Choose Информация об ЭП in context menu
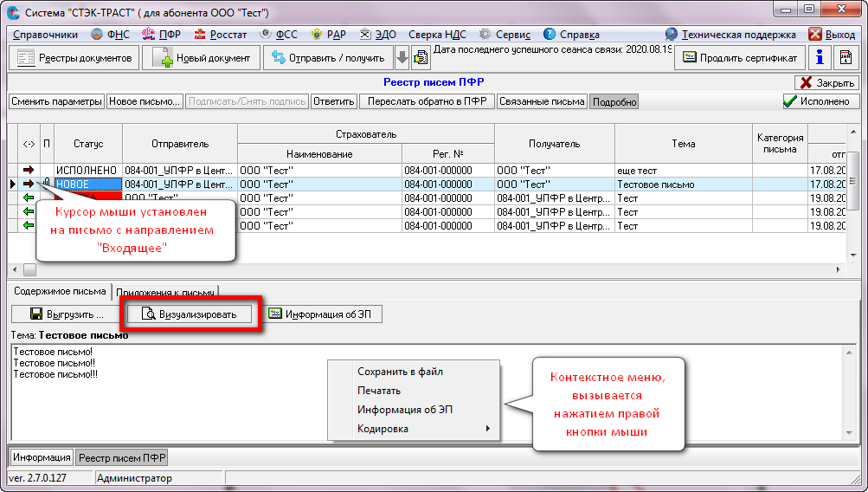 pos(414,410)
